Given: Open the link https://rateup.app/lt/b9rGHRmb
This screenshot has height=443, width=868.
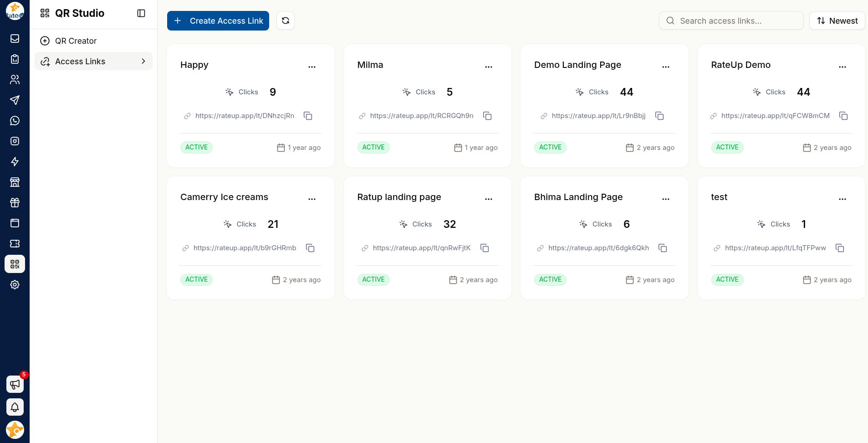Looking at the screenshot, I should 245,248.
